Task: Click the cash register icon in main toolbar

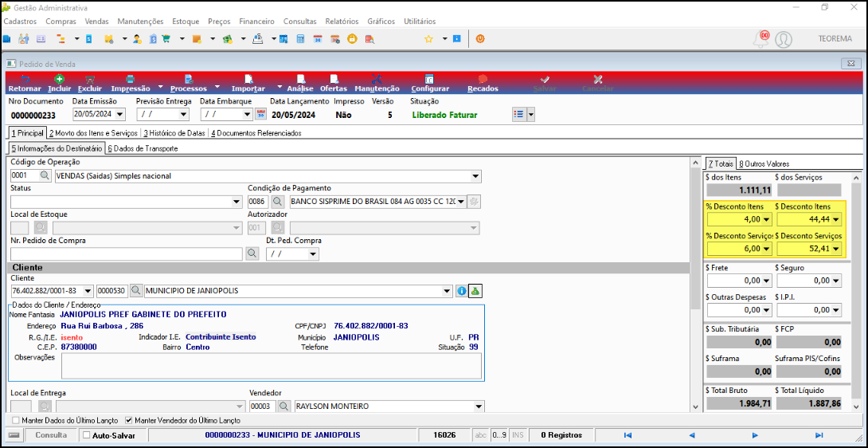Action: click(x=257, y=39)
